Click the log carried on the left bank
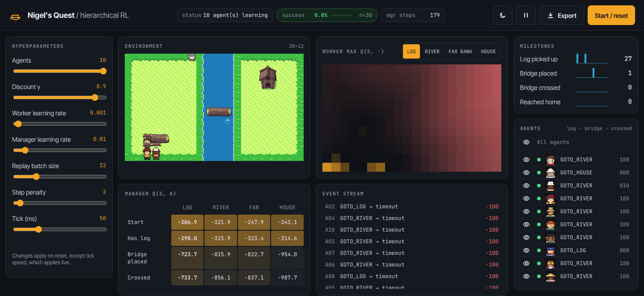Viewport: 644px width, 296px height. [156, 139]
